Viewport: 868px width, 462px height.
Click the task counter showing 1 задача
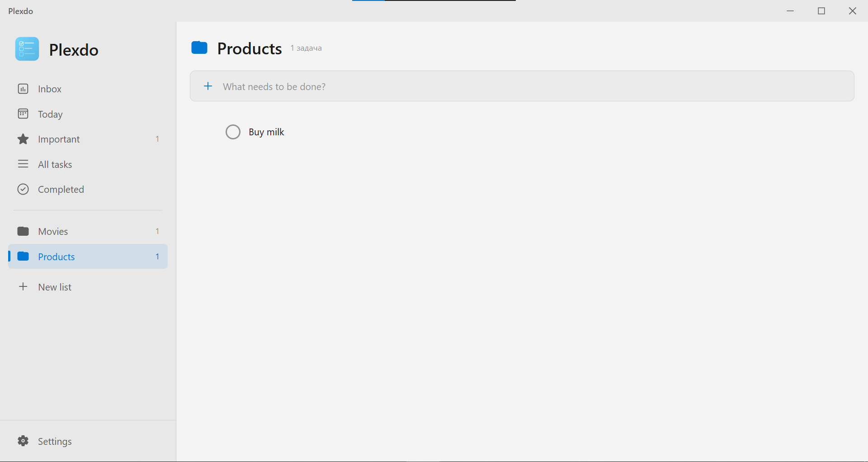point(306,48)
